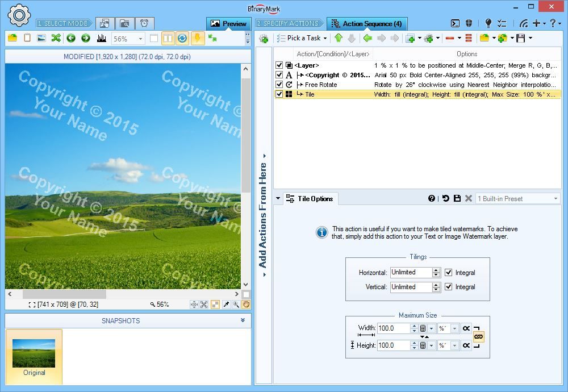Click the checklist icon in top right bar
568x392 pixels.
click(x=502, y=23)
